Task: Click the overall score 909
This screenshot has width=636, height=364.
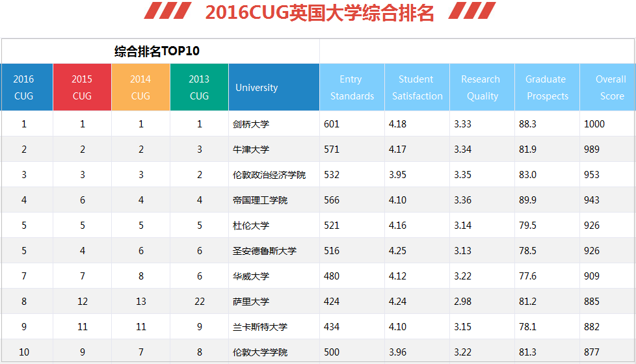Action: coord(592,276)
